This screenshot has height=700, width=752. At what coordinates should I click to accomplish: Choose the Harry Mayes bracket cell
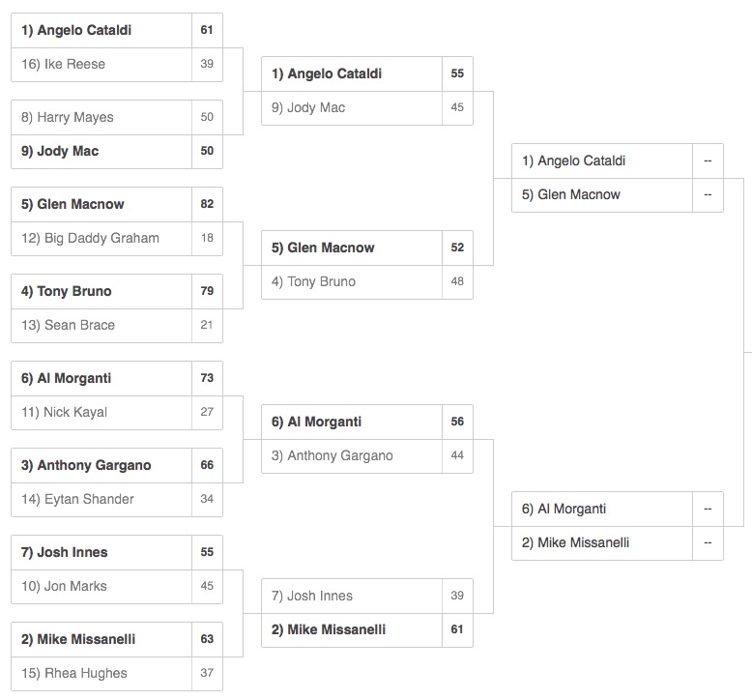click(x=117, y=118)
